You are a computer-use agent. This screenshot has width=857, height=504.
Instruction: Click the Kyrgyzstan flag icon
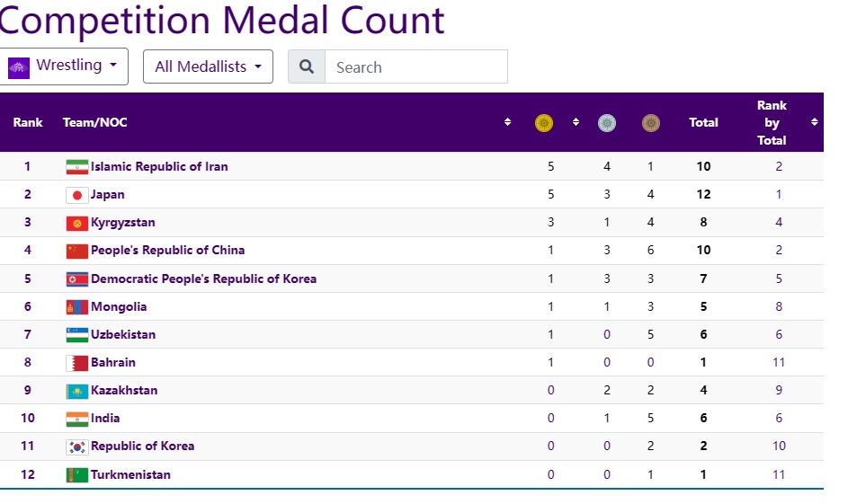coord(76,223)
